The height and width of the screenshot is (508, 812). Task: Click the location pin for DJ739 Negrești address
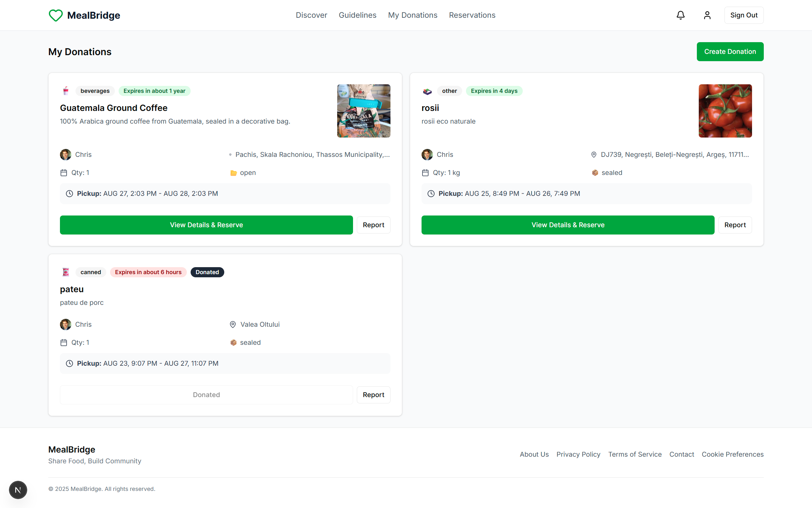click(594, 155)
